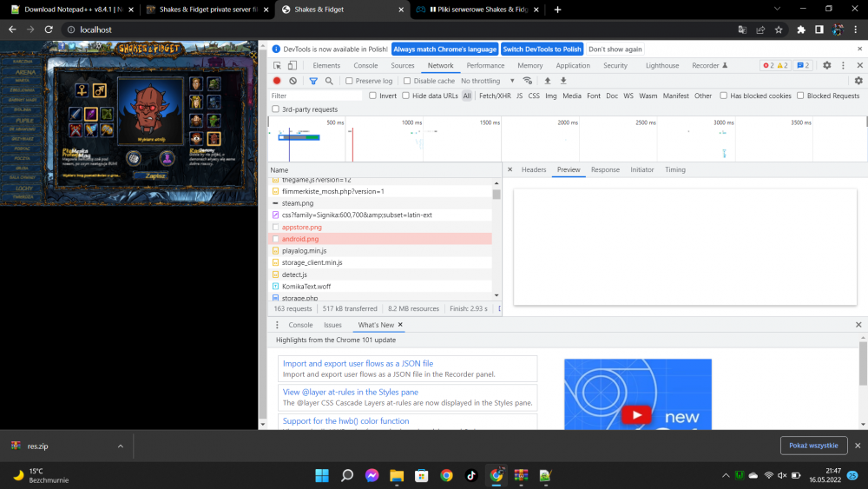Check 3rd-party requests checkbox
The image size is (868, 489).
click(x=276, y=109)
